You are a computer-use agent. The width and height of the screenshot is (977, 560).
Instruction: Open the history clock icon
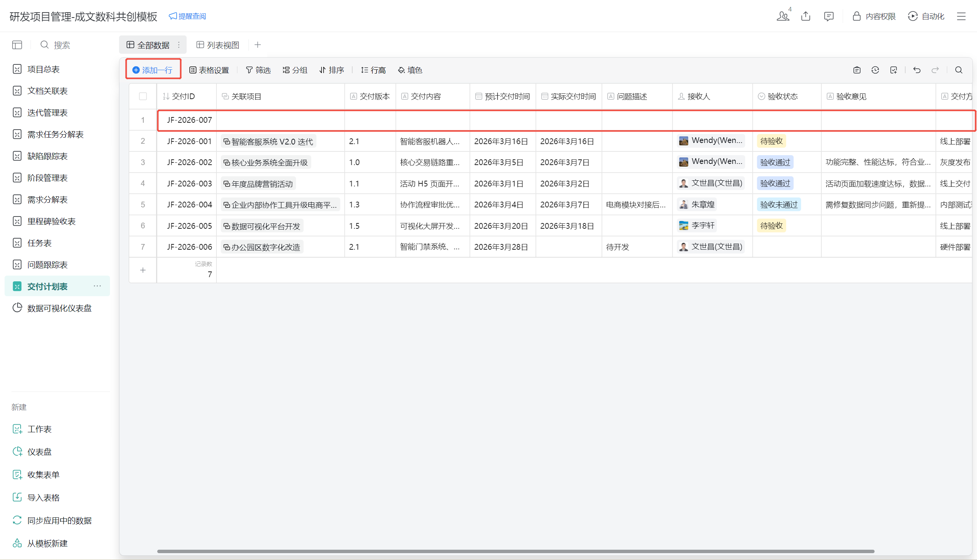point(875,70)
